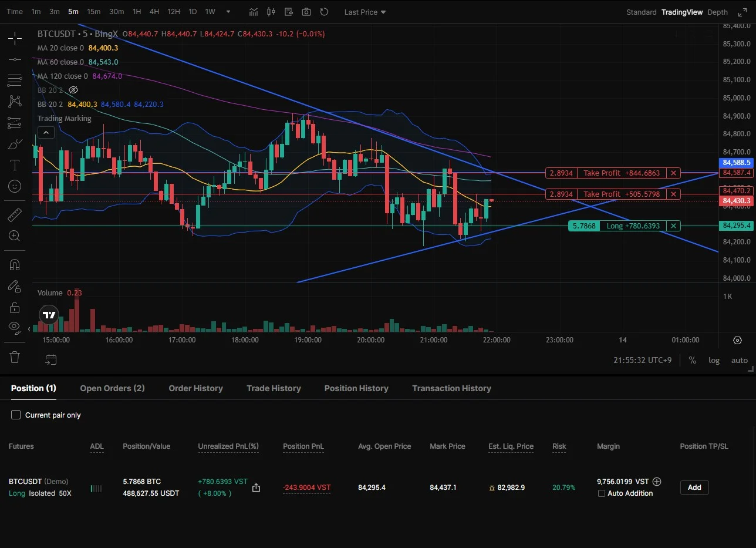This screenshot has width=756, height=548.
Task: Enable the Auto Addition checkbox
Action: [x=601, y=493]
